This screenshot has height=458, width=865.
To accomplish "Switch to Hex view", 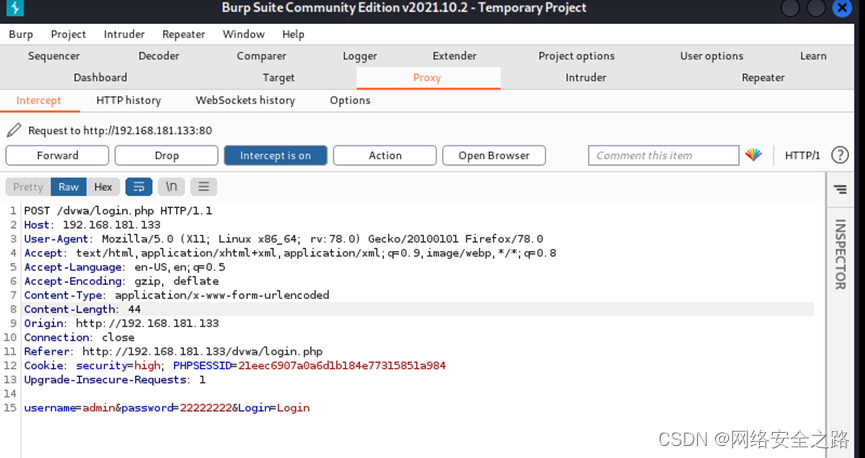I will click(x=103, y=187).
